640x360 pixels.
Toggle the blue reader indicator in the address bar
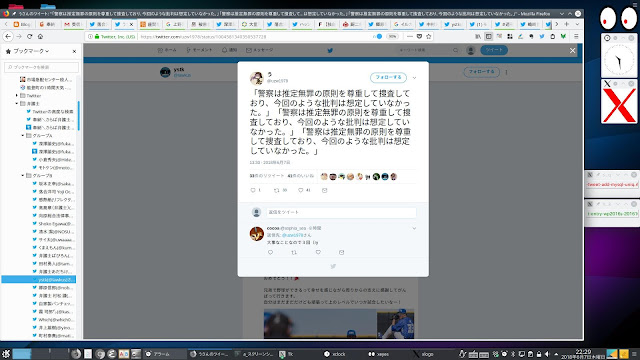coord(379,36)
